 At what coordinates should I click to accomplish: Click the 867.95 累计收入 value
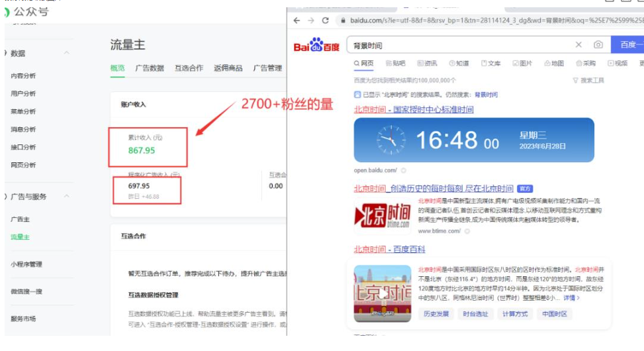[141, 150]
